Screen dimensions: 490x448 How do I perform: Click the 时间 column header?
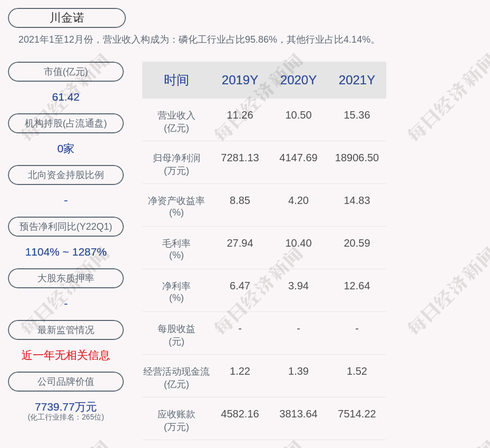tap(177, 80)
